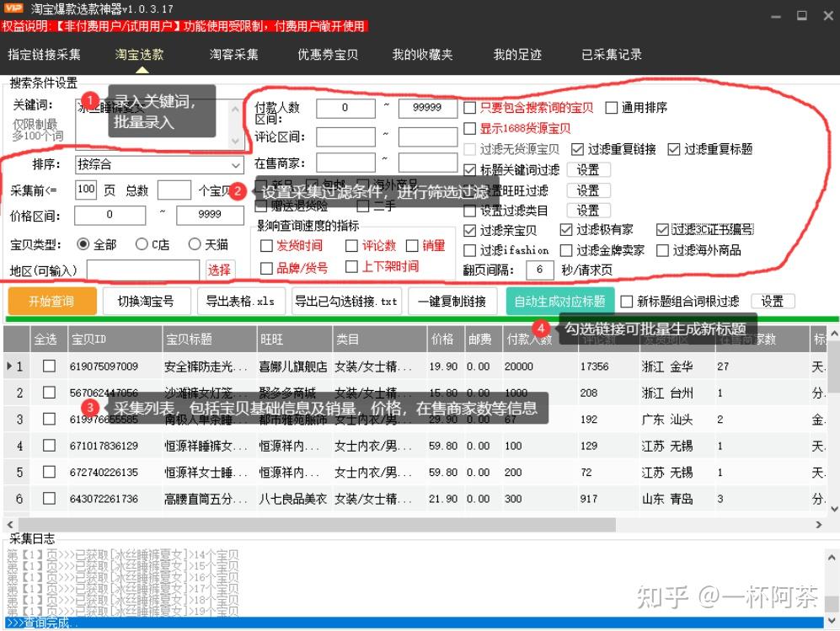The image size is (840, 631).
Task: Check the row checkbox for 671017836129
Action: click(49, 446)
